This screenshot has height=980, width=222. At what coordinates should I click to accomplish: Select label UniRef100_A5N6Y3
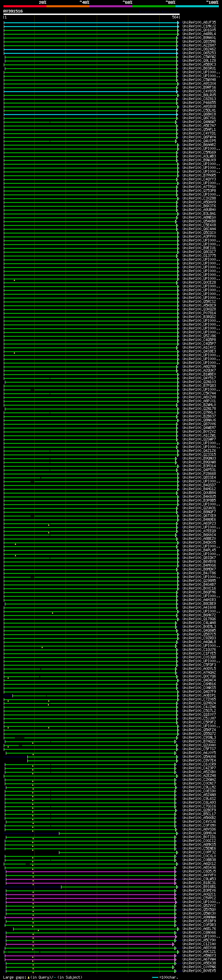coord(199,955)
